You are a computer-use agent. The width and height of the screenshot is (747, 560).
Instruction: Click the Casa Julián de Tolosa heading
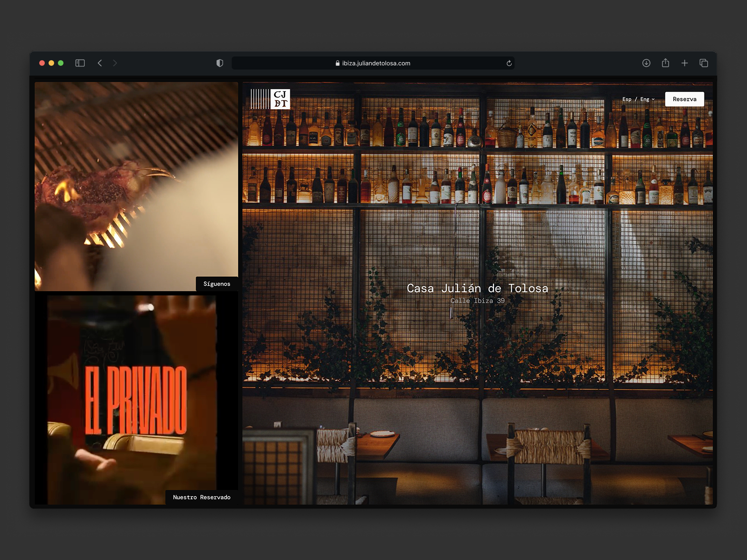(477, 288)
